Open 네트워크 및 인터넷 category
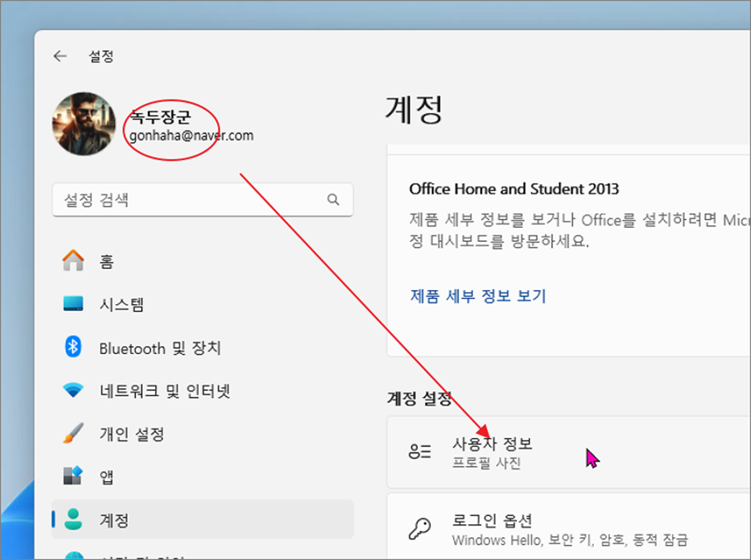Viewport: 751px width, 560px height. click(203, 391)
